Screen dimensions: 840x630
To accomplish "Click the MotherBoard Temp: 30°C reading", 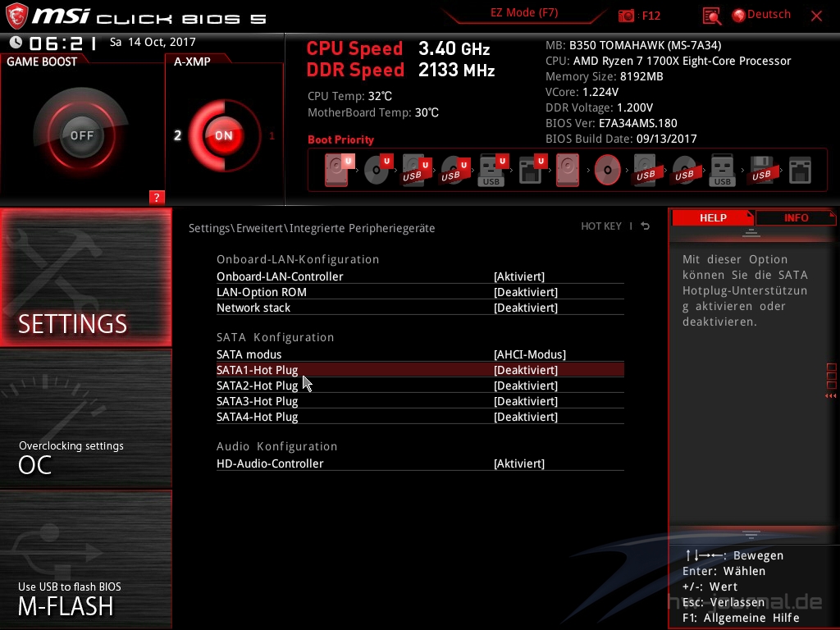I will click(x=373, y=112).
